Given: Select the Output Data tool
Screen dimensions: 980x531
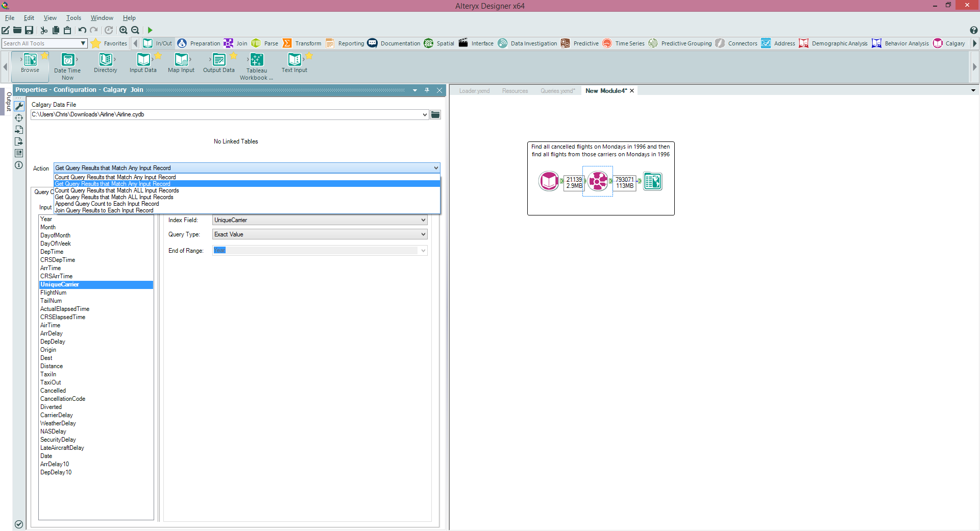Looking at the screenshot, I should click(x=219, y=63).
